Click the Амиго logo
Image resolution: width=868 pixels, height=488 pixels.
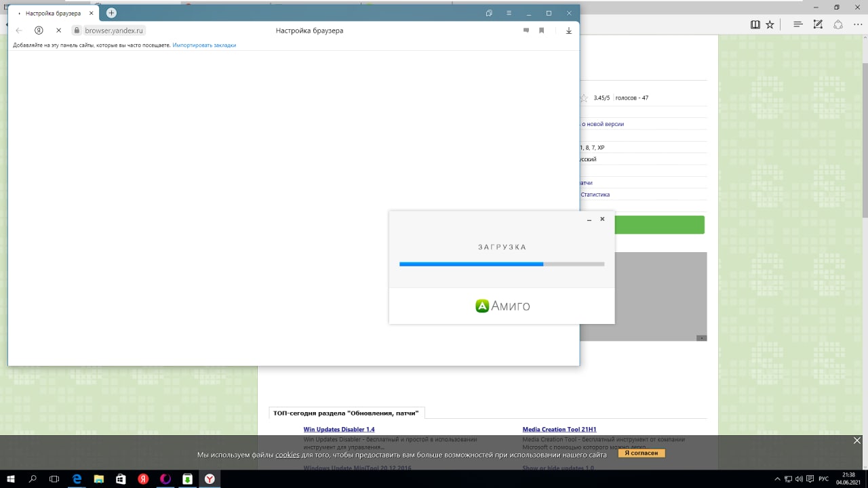502,306
